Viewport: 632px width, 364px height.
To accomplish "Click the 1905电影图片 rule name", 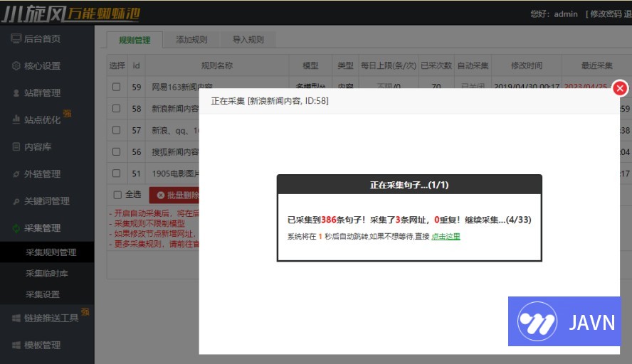I will click(175, 173).
